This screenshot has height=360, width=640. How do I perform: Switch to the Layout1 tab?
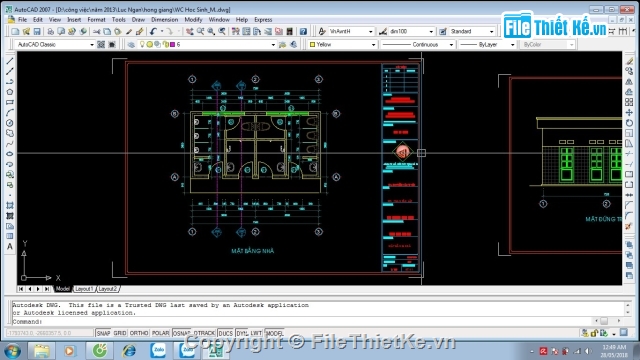pos(84,289)
